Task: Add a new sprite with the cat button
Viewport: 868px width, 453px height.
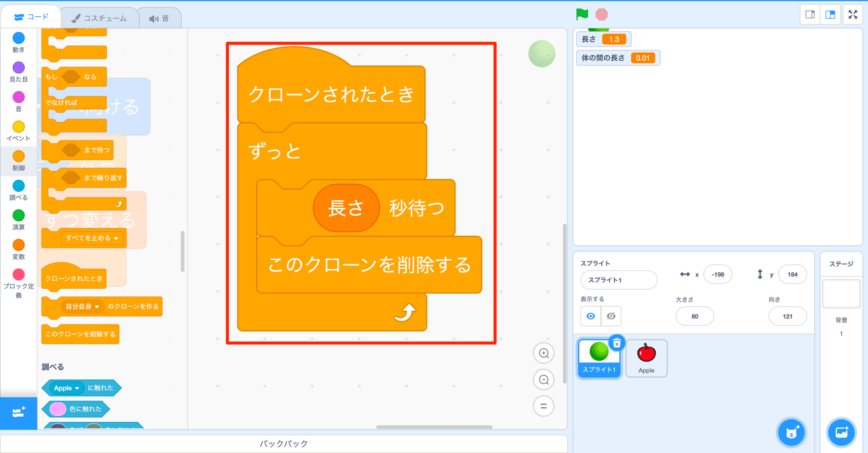Action: (790, 433)
